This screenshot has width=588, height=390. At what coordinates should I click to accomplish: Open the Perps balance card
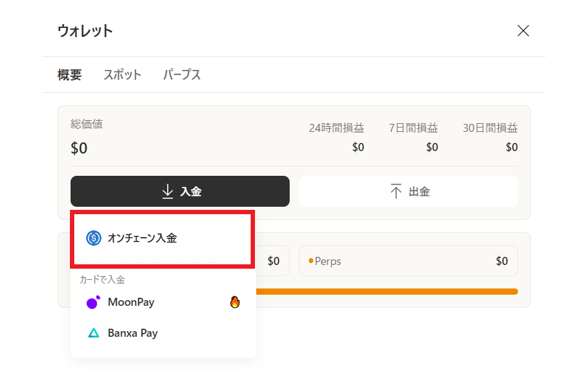(409, 261)
